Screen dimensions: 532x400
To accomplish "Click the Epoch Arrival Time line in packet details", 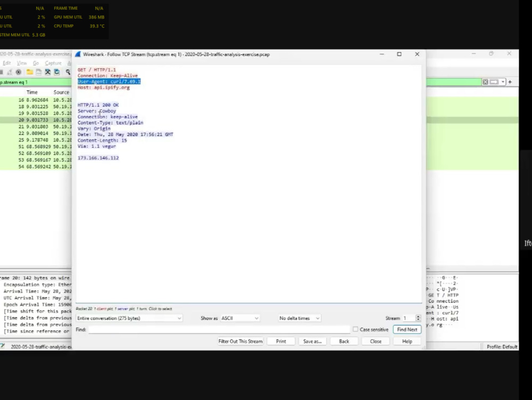I will tap(37, 305).
